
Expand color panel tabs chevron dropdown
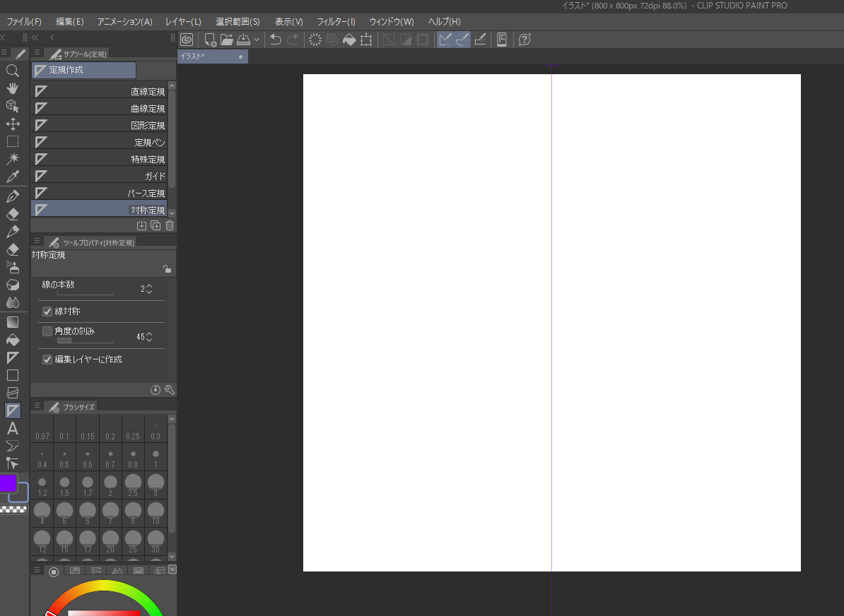pos(172,569)
